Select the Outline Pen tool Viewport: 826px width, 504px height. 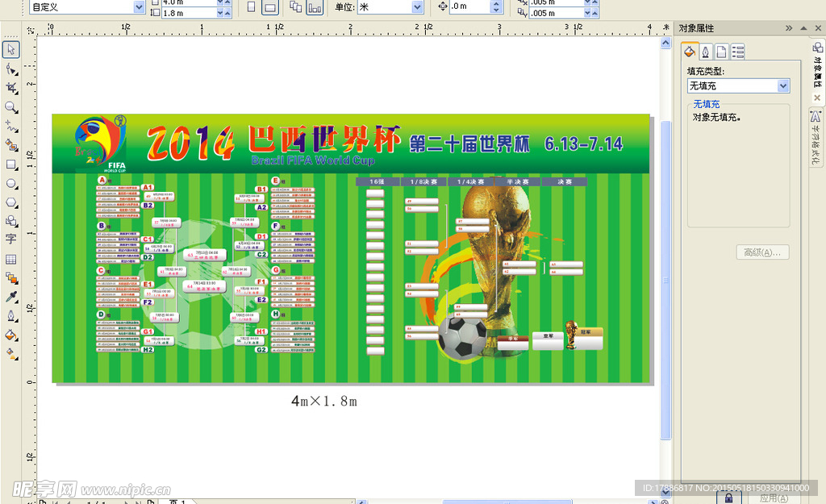(x=10, y=316)
